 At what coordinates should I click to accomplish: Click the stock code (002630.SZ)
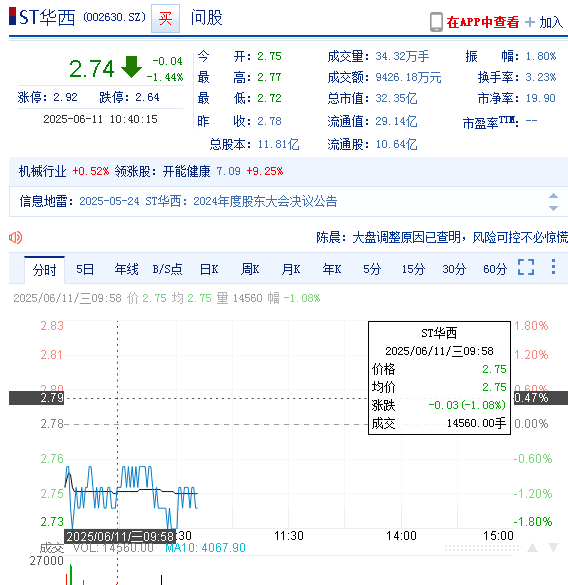click(x=114, y=17)
